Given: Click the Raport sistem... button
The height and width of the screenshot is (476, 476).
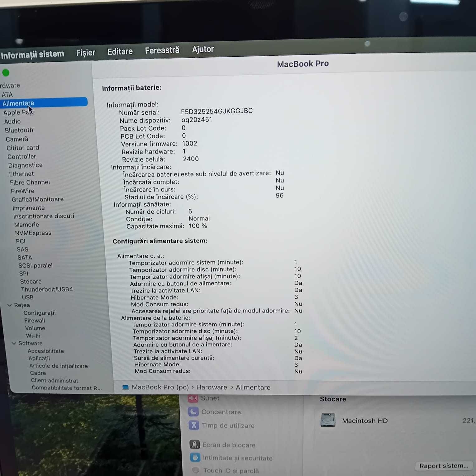Looking at the screenshot, I should [x=444, y=466].
